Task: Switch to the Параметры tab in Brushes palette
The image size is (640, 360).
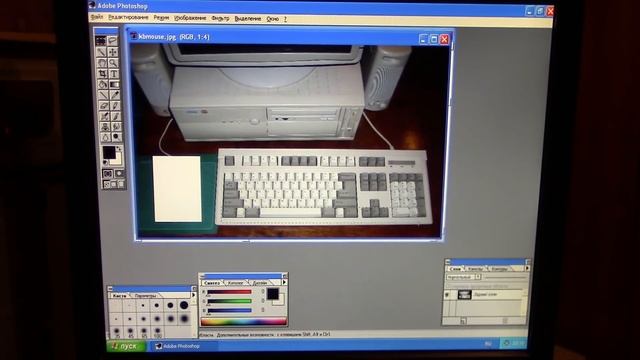Action: (146, 296)
